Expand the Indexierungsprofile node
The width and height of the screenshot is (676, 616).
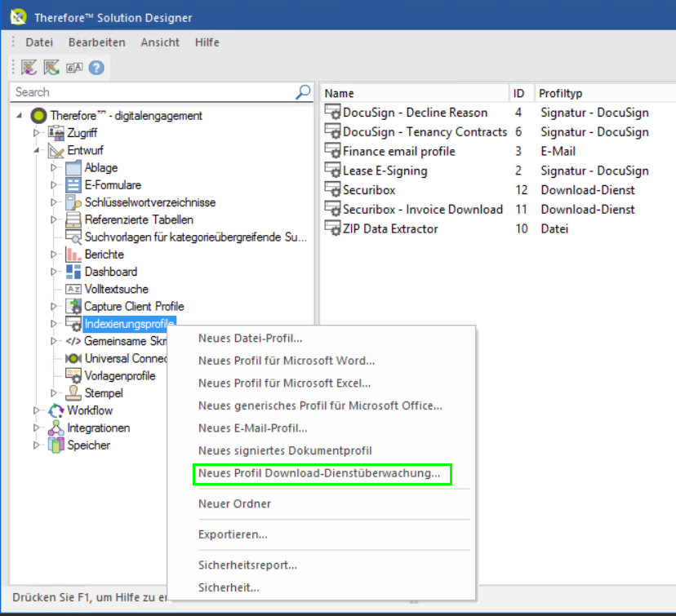tap(54, 324)
